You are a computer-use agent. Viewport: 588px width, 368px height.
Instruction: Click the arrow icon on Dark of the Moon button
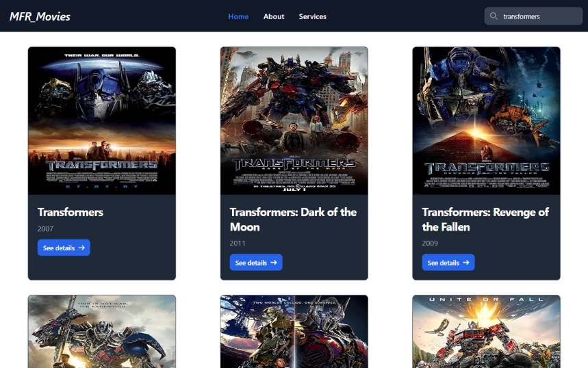tap(274, 263)
